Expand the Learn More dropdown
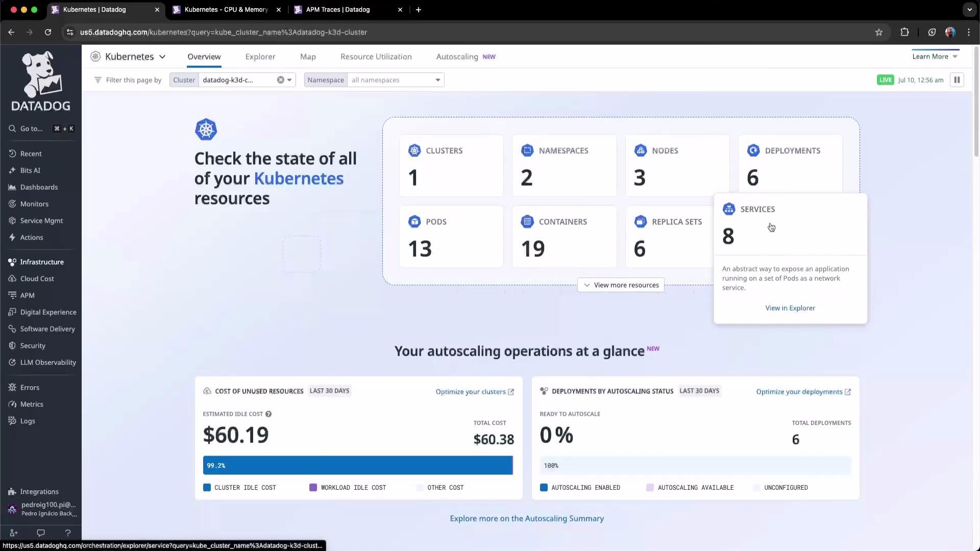The width and height of the screenshot is (980, 551). (935, 57)
